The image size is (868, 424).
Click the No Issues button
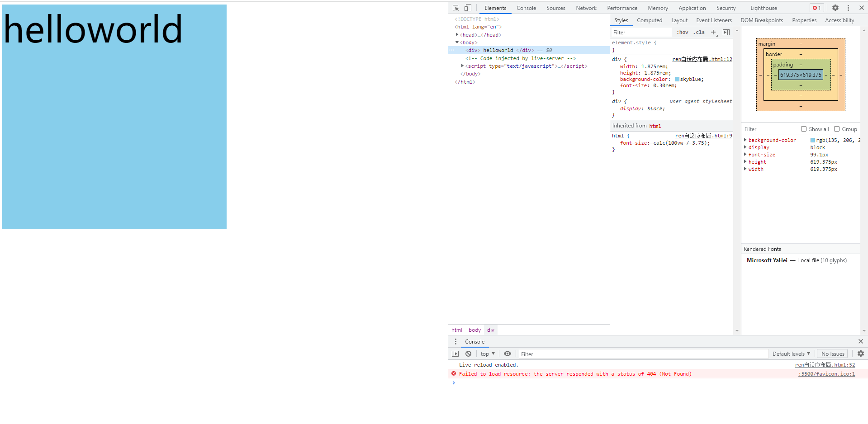tap(833, 353)
